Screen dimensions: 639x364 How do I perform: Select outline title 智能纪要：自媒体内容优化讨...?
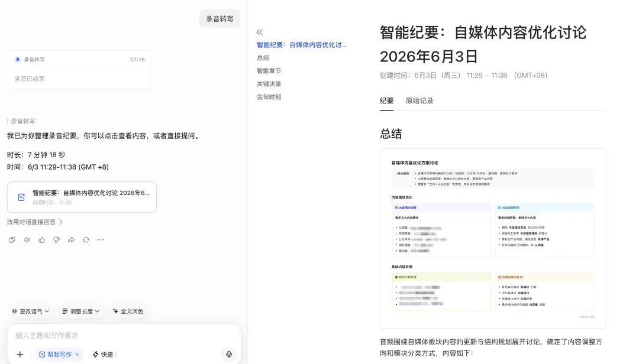click(x=302, y=45)
